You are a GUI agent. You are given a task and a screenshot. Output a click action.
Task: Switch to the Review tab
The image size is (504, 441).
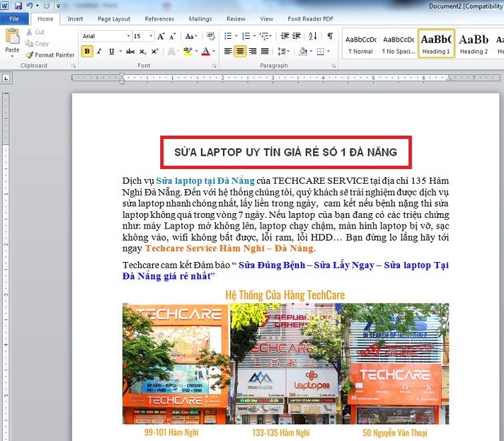coord(236,19)
